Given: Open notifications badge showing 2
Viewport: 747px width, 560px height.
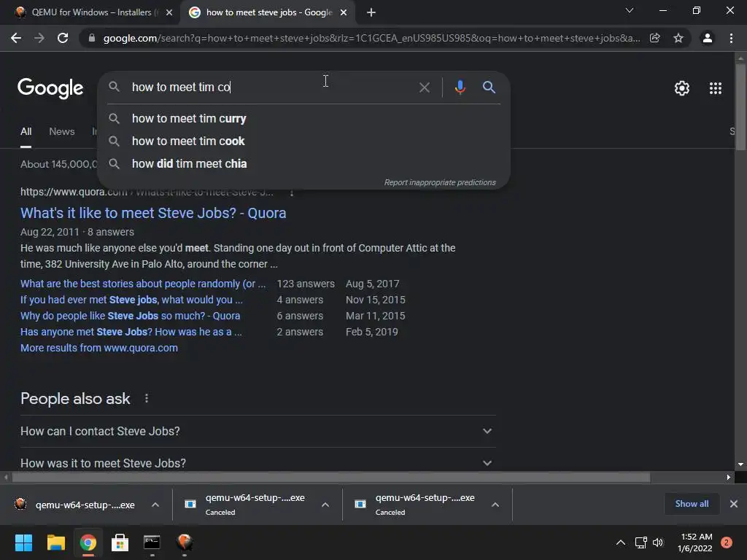Looking at the screenshot, I should pyautogui.click(x=727, y=542).
